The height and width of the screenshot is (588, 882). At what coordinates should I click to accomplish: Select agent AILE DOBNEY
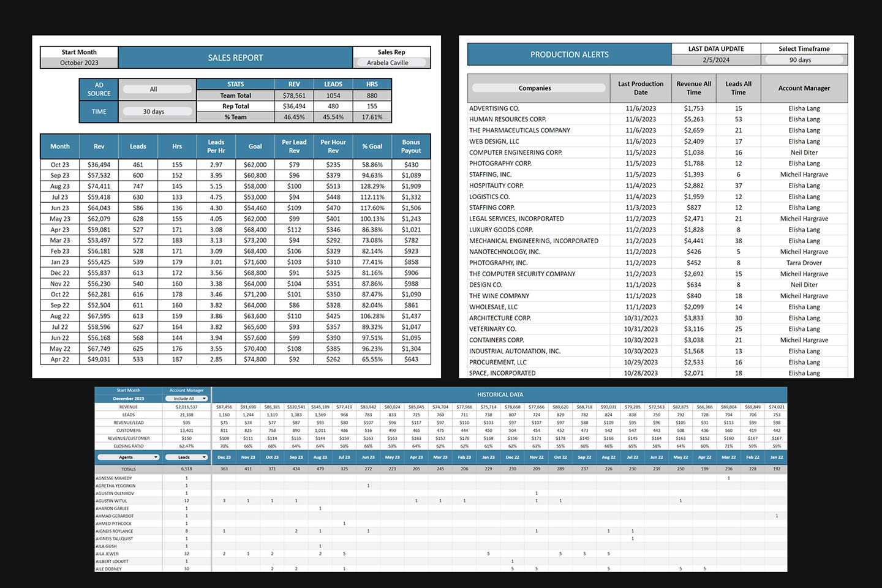pyautogui.click(x=109, y=569)
